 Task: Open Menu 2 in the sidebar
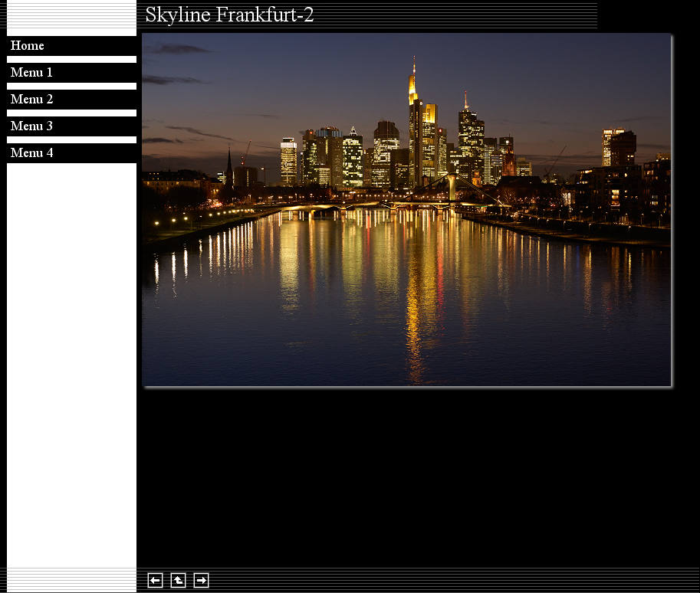(x=31, y=100)
